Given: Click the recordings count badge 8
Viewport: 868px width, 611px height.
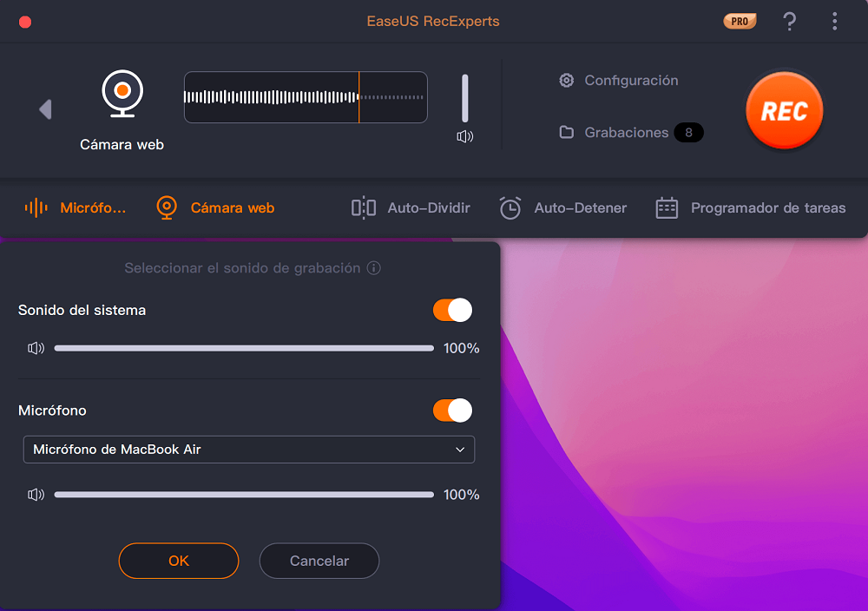Looking at the screenshot, I should click(x=688, y=132).
